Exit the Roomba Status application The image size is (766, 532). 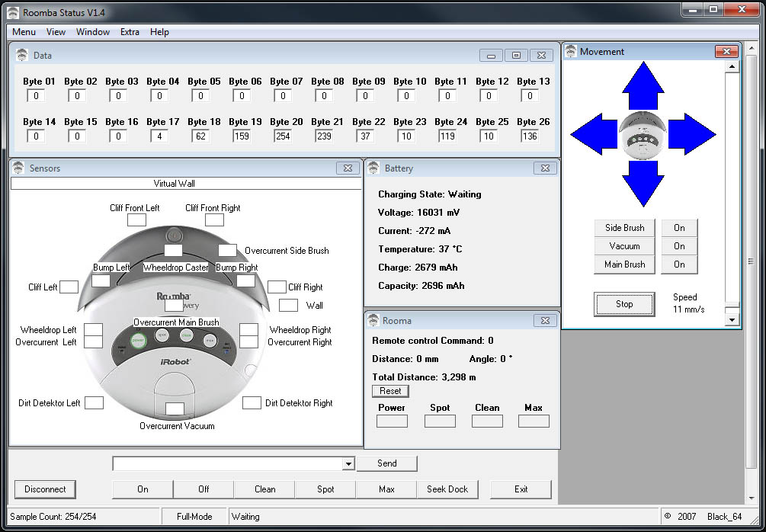pyautogui.click(x=521, y=489)
